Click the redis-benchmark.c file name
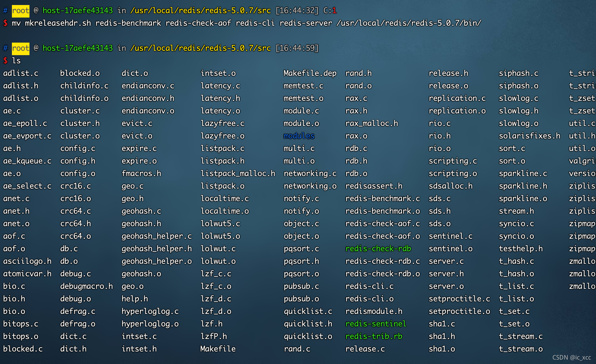Image resolution: width=596 pixels, height=364 pixels. click(x=383, y=199)
